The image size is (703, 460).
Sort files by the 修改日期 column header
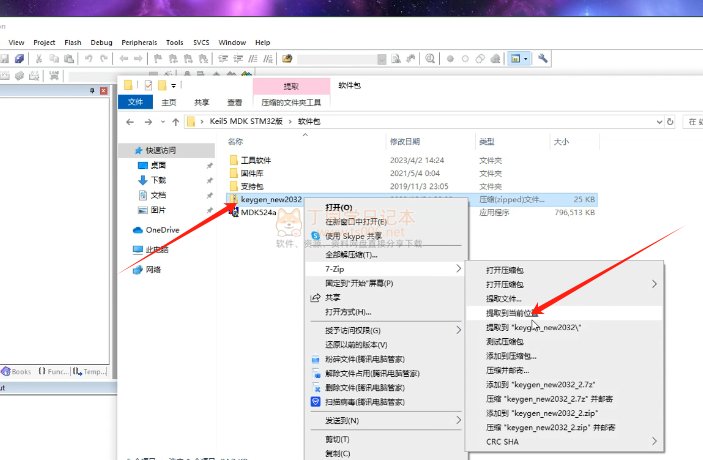405,142
